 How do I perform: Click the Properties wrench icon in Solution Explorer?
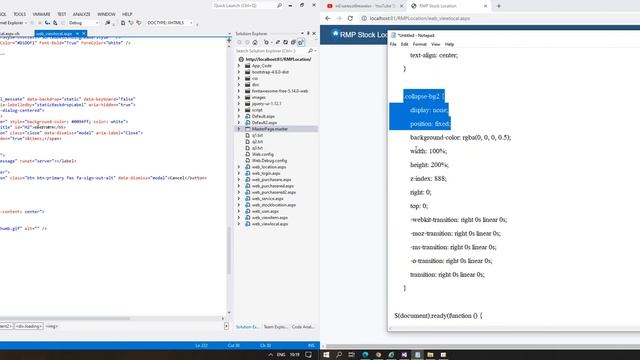301,42
